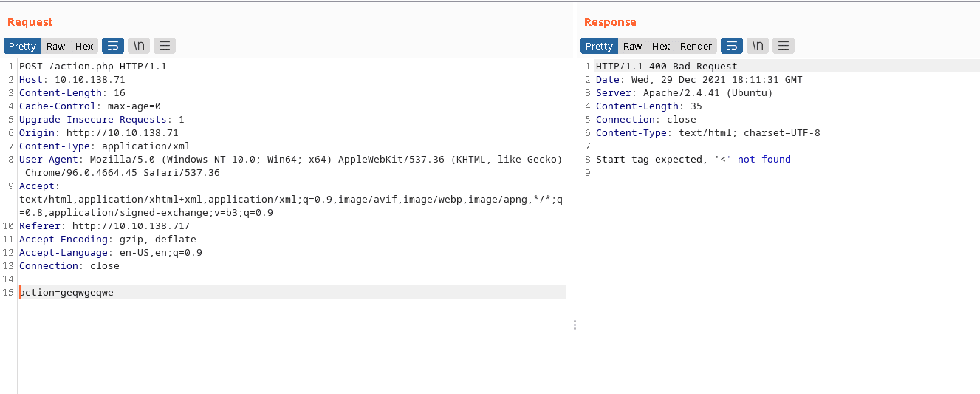Switch Response view to Raw tab
The image size is (980, 394).
pyautogui.click(x=632, y=46)
